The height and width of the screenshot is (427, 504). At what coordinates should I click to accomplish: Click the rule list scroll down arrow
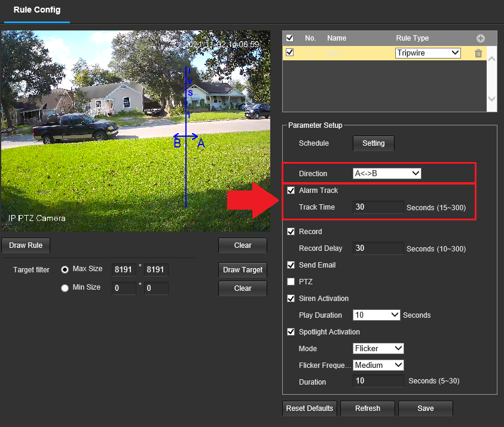[491, 99]
